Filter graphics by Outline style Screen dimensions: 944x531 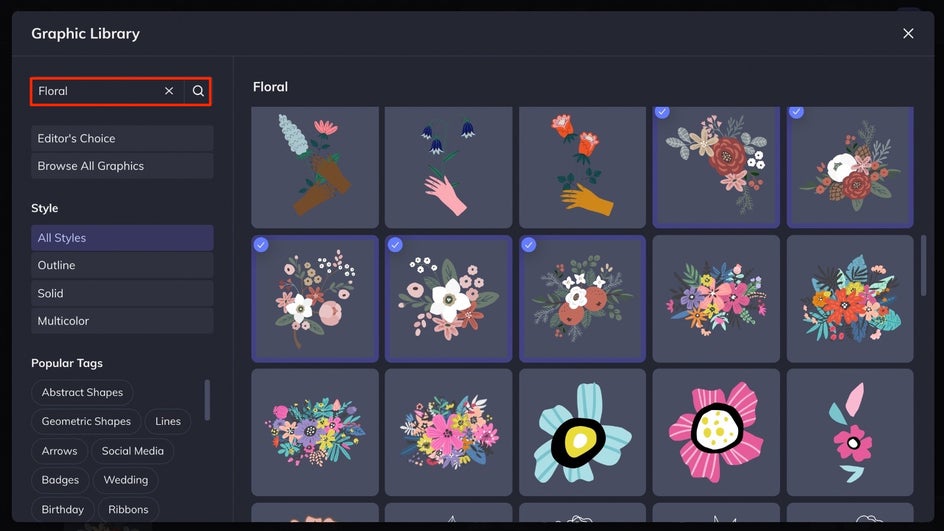(x=122, y=266)
